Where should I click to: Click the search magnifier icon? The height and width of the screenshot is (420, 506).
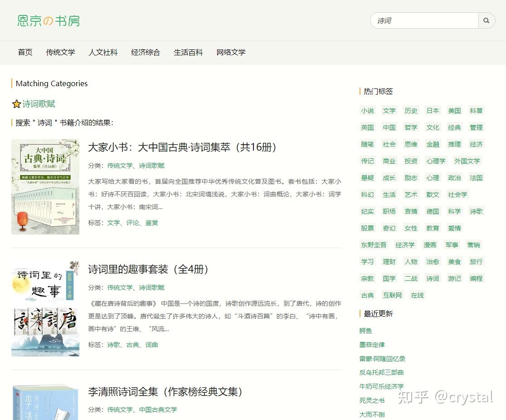(487, 20)
